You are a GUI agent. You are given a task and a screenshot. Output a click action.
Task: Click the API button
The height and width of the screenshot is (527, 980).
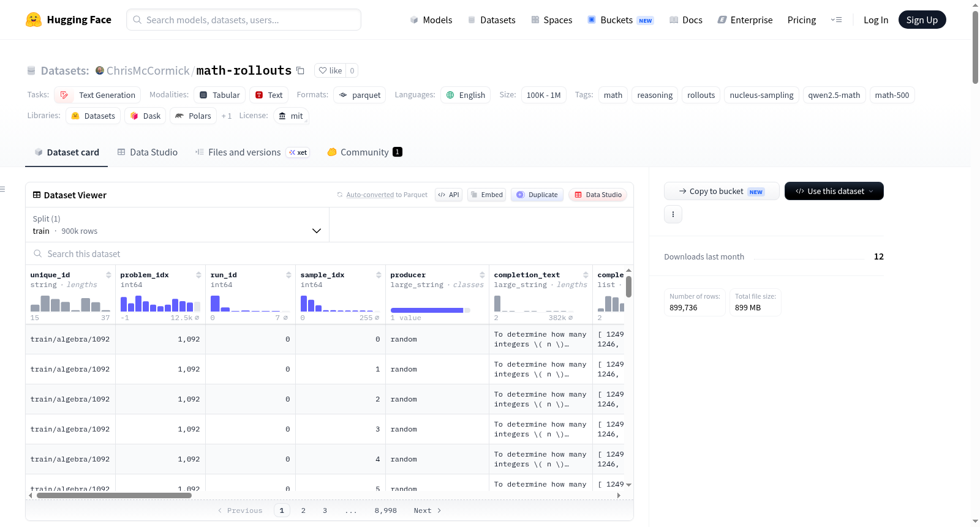coord(448,195)
